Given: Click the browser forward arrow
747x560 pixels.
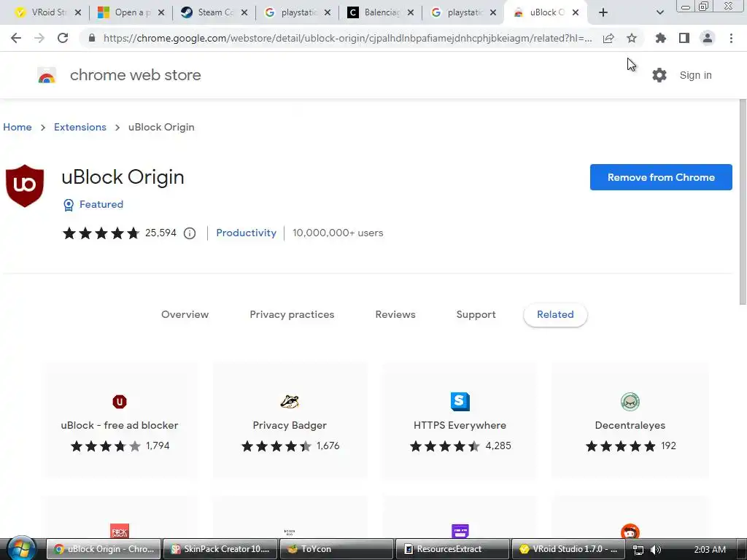Looking at the screenshot, I should coord(39,38).
